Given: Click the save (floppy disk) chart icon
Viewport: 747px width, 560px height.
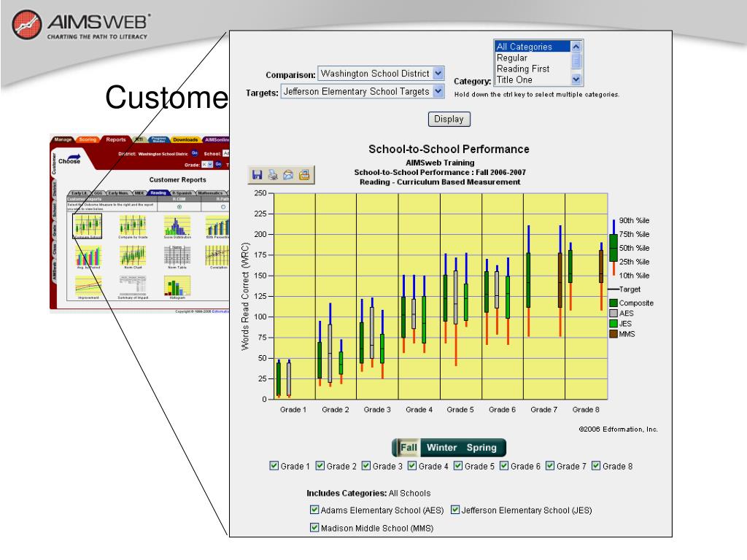Looking at the screenshot, I should point(258,175).
